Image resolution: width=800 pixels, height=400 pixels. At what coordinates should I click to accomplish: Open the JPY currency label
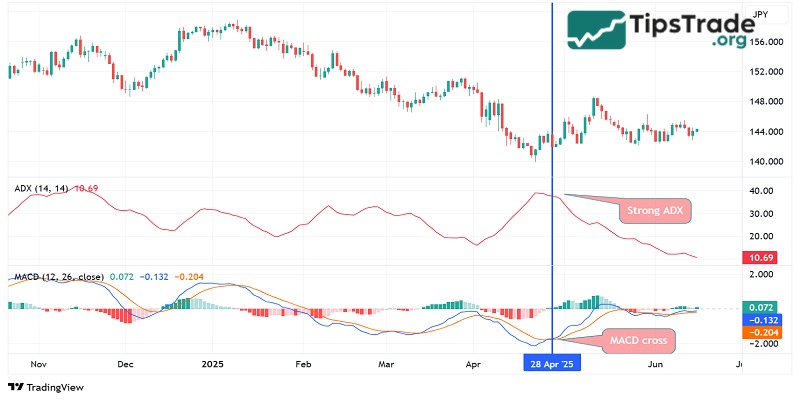click(x=760, y=14)
